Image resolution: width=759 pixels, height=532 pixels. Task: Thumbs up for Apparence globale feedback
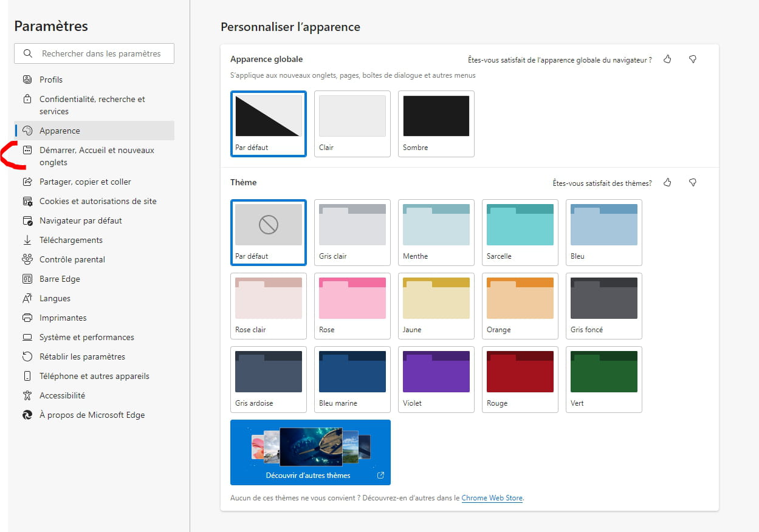[x=667, y=59]
